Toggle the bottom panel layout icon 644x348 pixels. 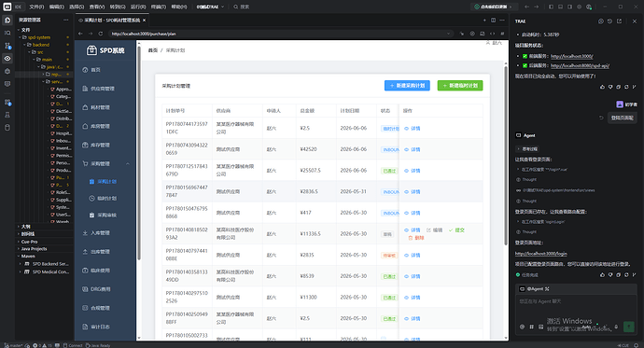(560, 7)
